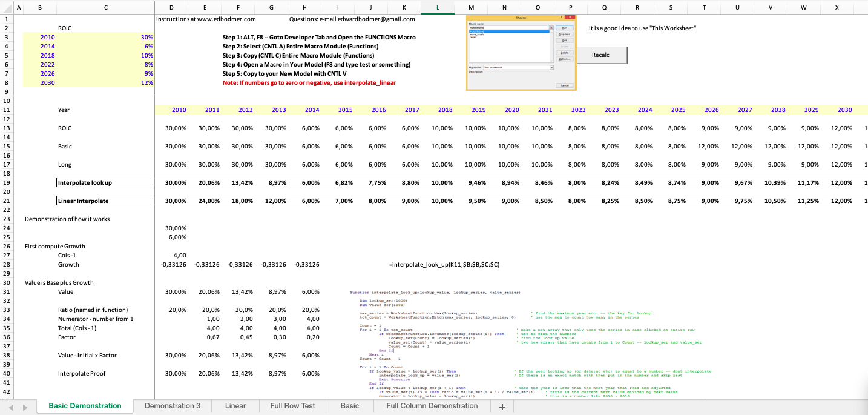Click the 'Year' label in row 11
The width and height of the screenshot is (868, 415).
(64, 110)
